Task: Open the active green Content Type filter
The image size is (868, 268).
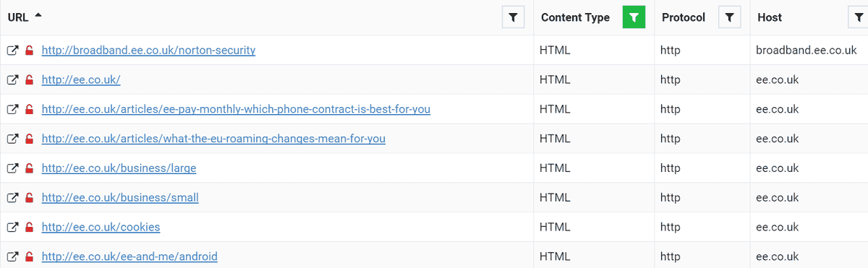Action: (634, 17)
